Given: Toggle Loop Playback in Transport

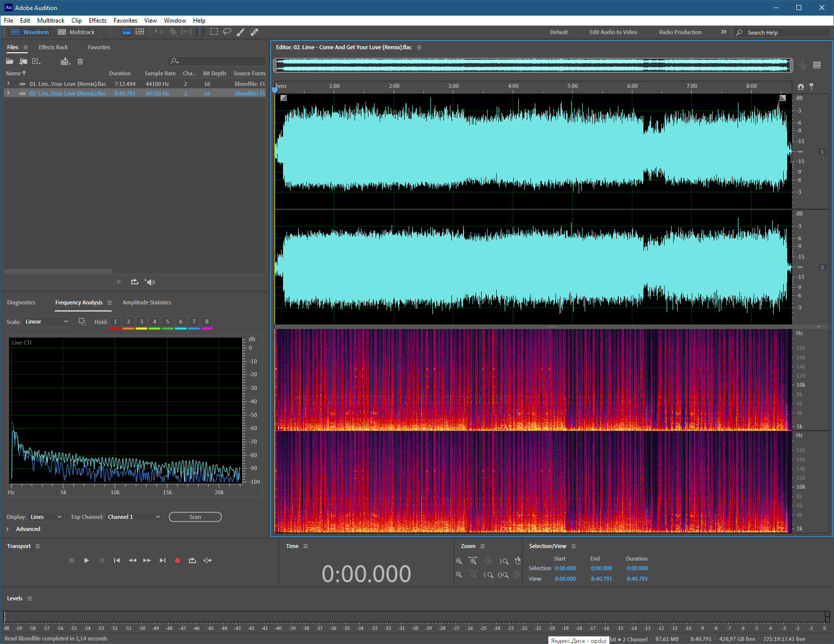Looking at the screenshot, I should click(192, 560).
